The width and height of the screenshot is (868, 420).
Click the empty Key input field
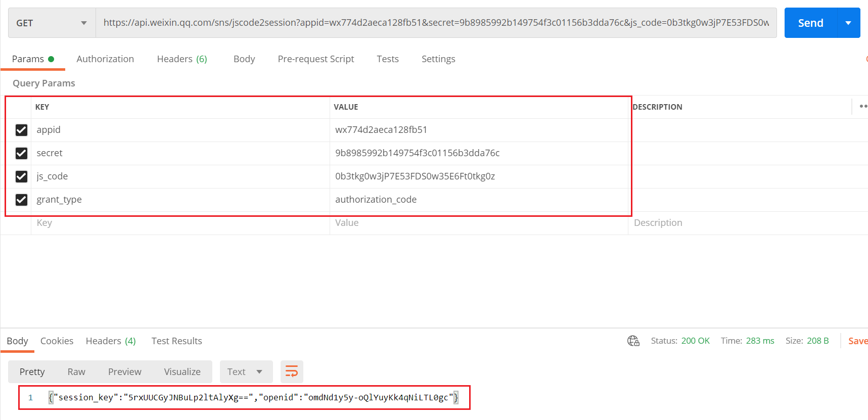(x=180, y=223)
